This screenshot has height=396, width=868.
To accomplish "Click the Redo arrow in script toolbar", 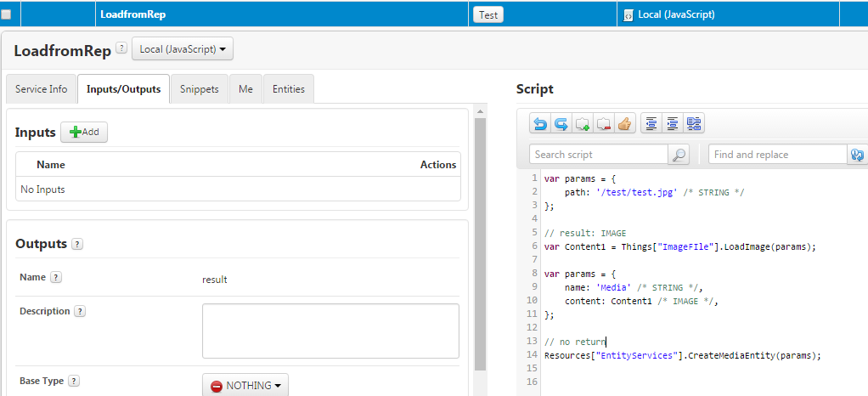I will 561,123.
